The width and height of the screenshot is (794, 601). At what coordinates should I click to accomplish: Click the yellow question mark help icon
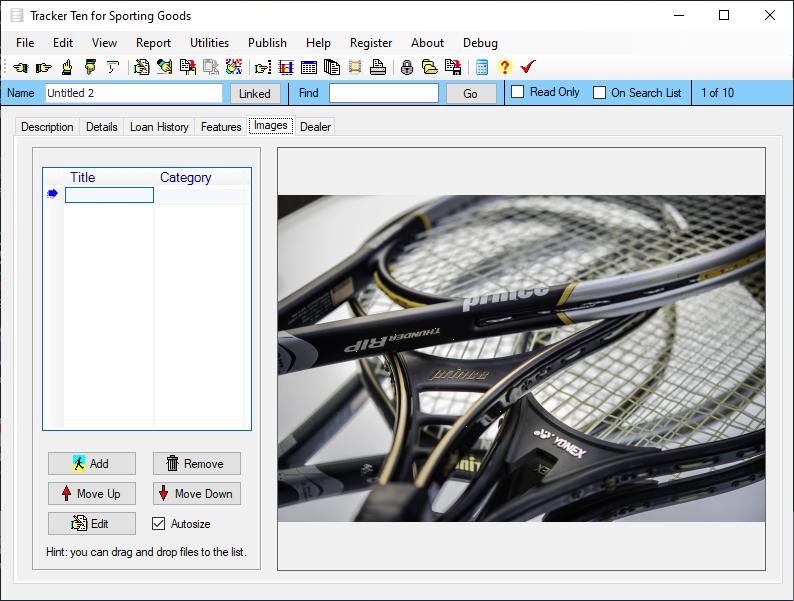coord(504,67)
